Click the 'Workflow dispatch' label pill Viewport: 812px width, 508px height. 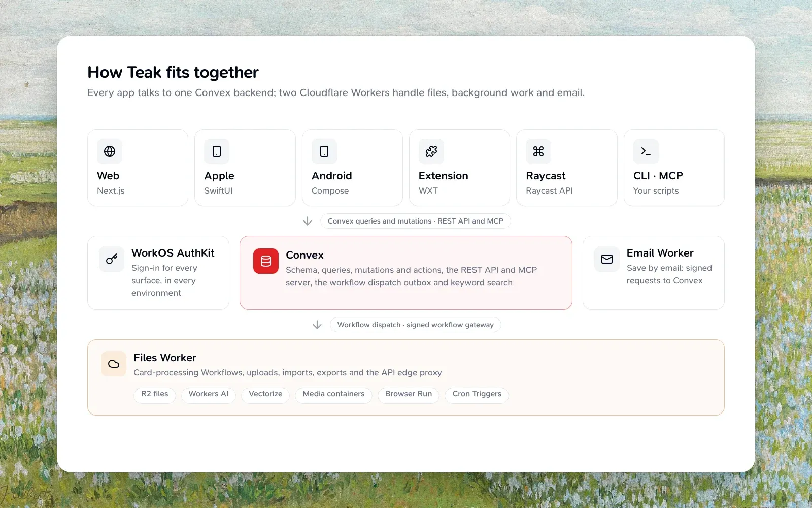point(416,325)
